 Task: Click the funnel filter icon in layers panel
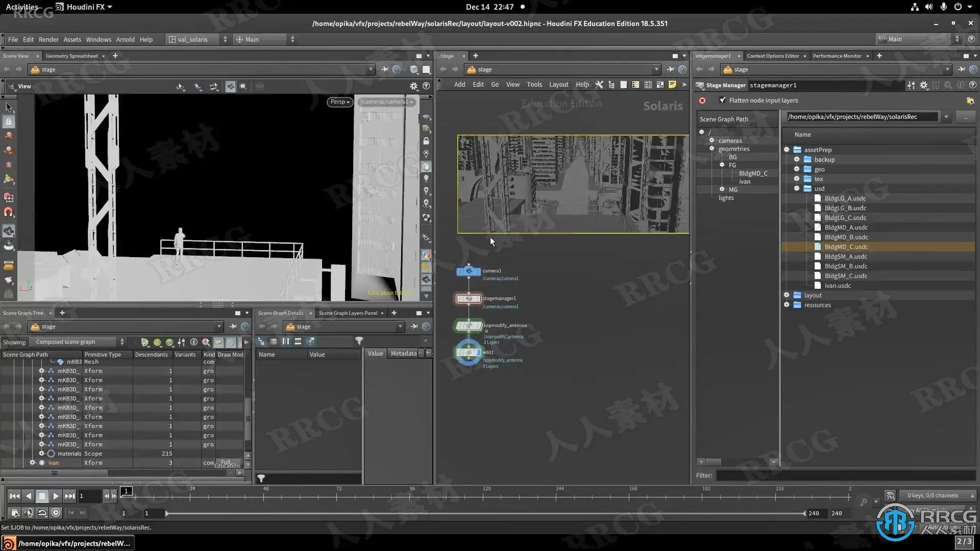tap(359, 341)
